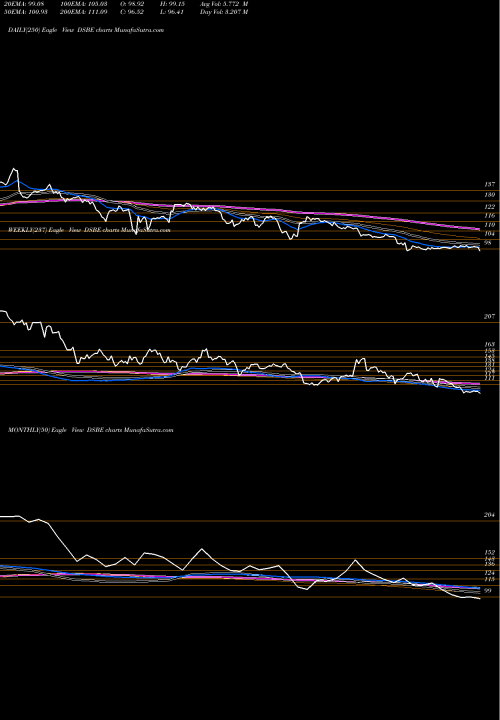Click the 104 price label on daily chart
Screen dimensions: 500x720
489,234
